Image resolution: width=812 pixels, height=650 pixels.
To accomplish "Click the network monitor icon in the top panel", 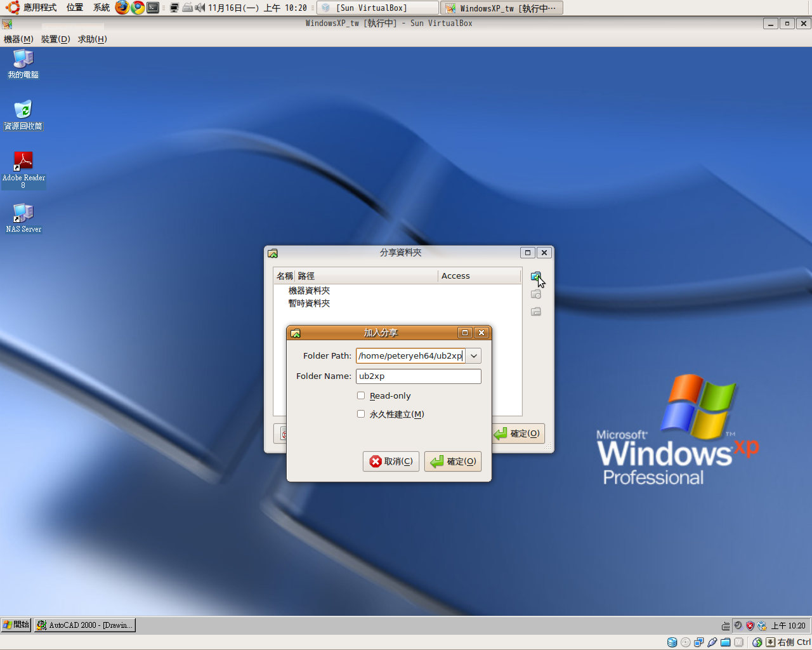I will coord(174,8).
